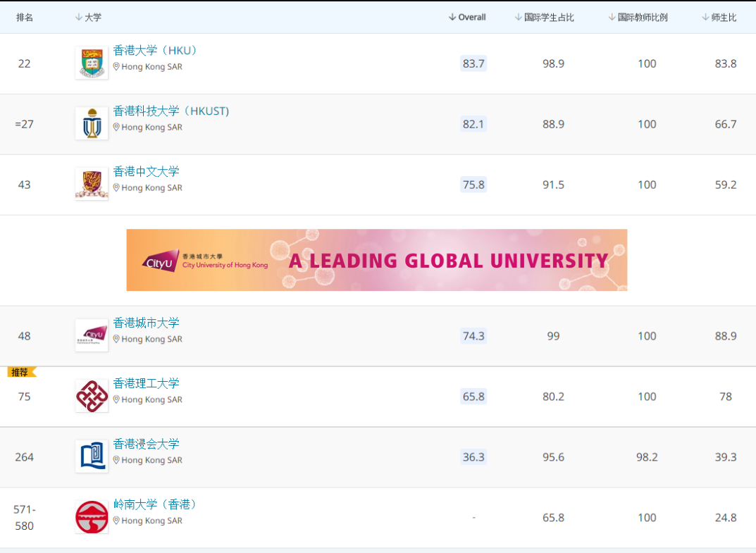The width and height of the screenshot is (756, 553).
Task: Click the HKU university logo
Action: (x=92, y=63)
